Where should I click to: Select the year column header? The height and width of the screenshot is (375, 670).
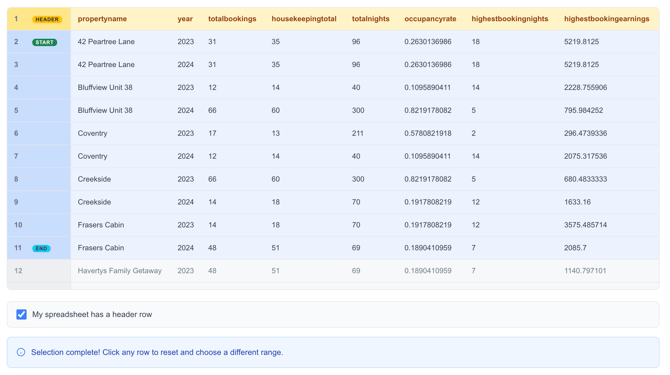185,19
